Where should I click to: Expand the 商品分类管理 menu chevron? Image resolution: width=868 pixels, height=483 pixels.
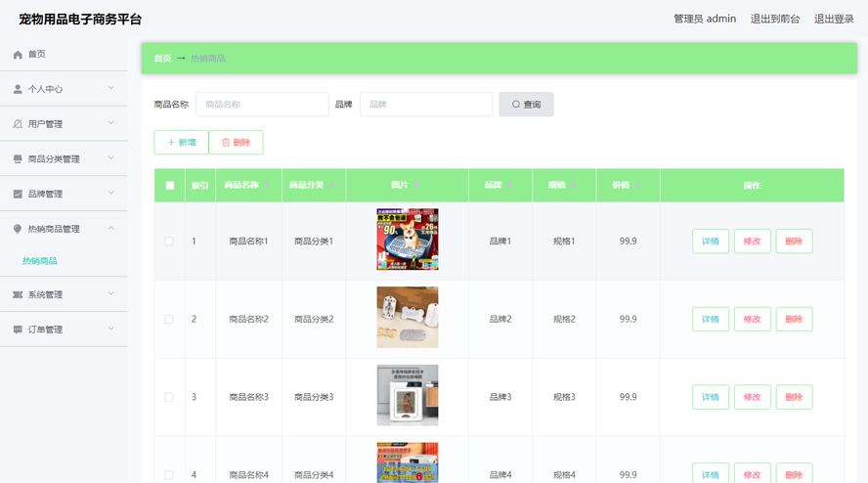click(110, 157)
